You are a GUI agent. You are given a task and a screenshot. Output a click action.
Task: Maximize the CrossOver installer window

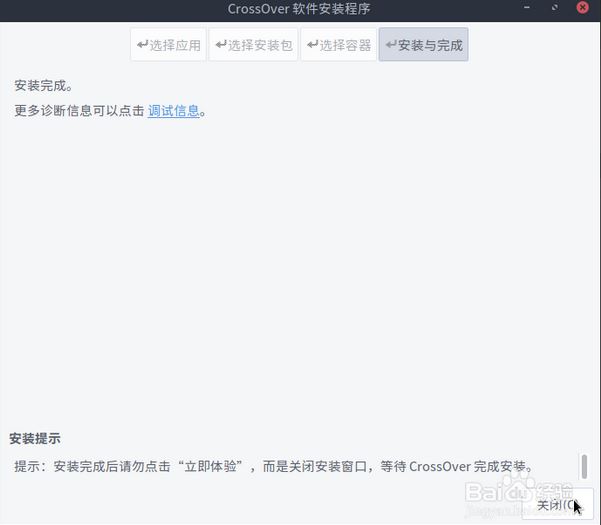(555, 8)
